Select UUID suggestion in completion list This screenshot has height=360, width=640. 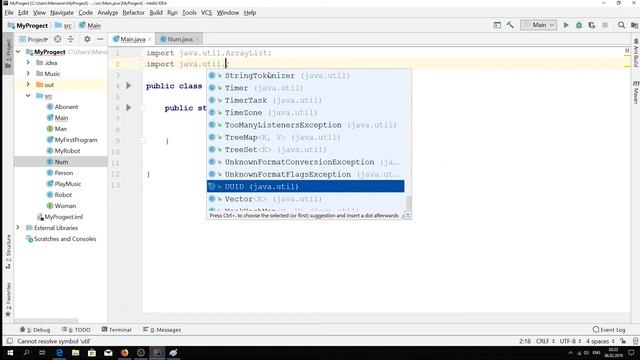(x=306, y=187)
